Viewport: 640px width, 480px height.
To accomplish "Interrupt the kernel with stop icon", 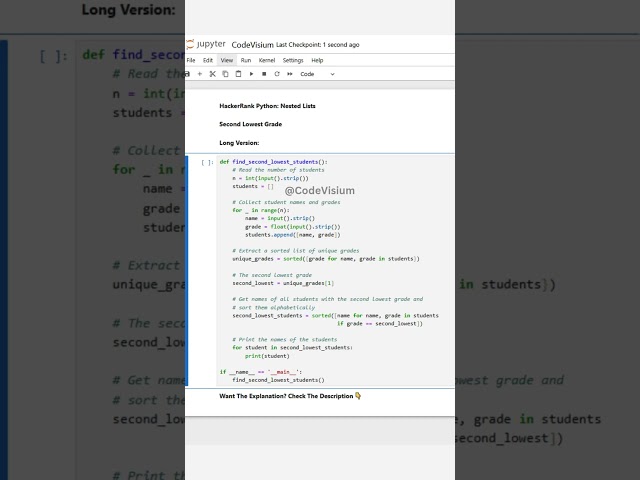I will (x=264, y=74).
